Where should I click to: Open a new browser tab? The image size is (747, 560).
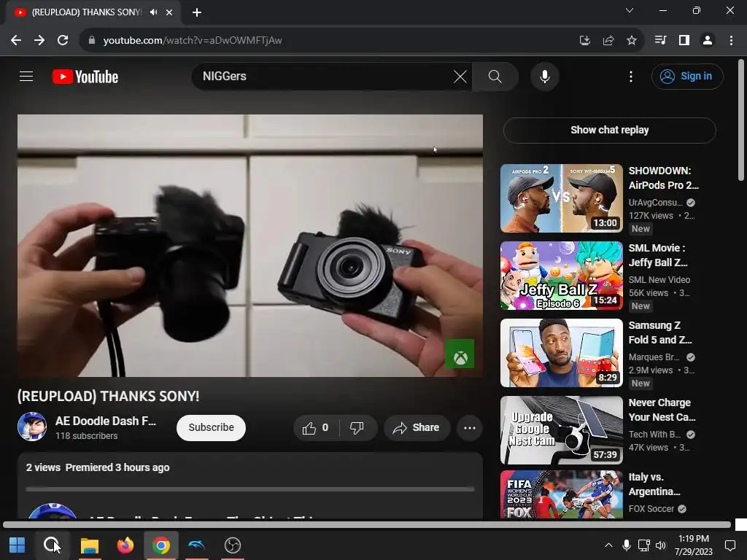tap(197, 12)
